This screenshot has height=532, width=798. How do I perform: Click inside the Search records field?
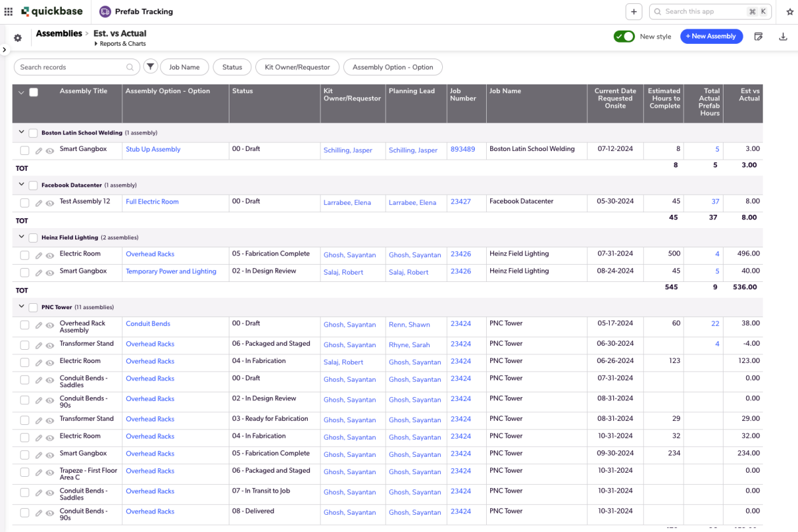point(66,66)
